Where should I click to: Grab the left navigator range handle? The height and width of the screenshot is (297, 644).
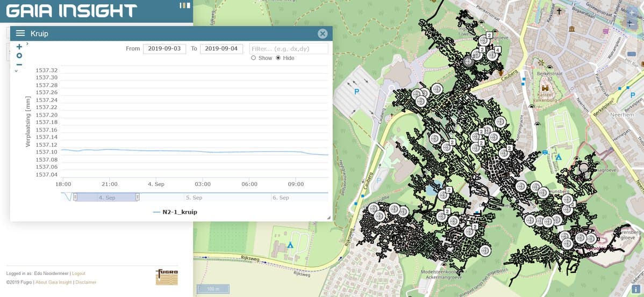click(75, 197)
